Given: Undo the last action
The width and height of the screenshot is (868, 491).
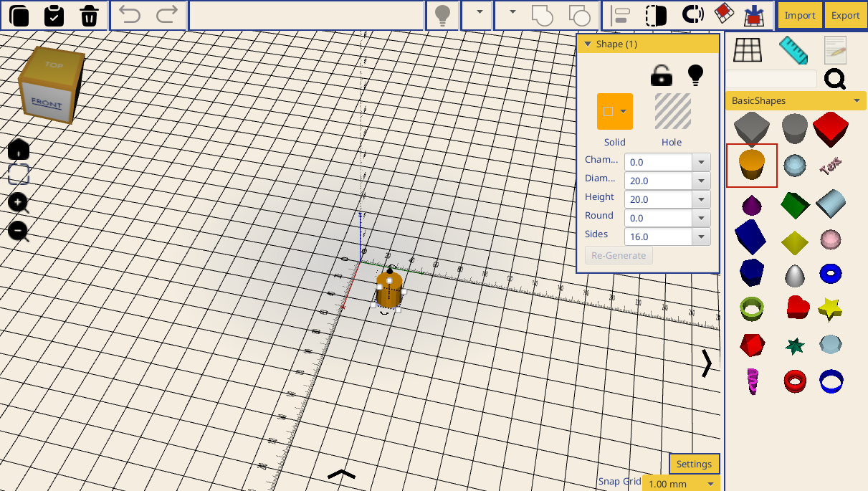Looking at the screenshot, I should tap(130, 14).
